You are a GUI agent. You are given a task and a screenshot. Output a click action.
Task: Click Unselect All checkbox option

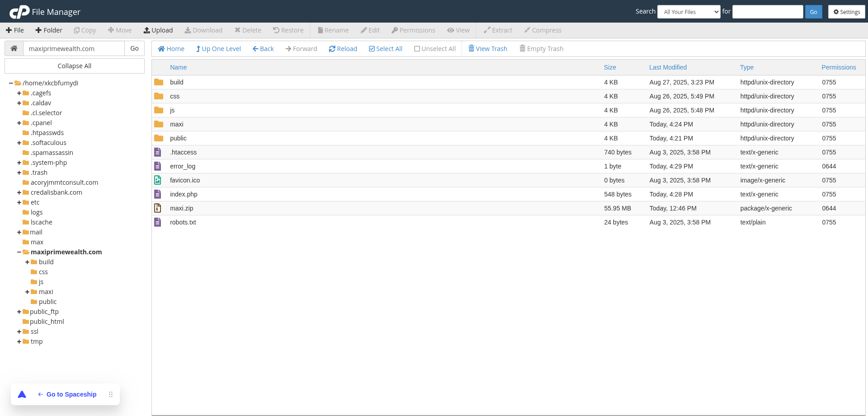point(434,49)
